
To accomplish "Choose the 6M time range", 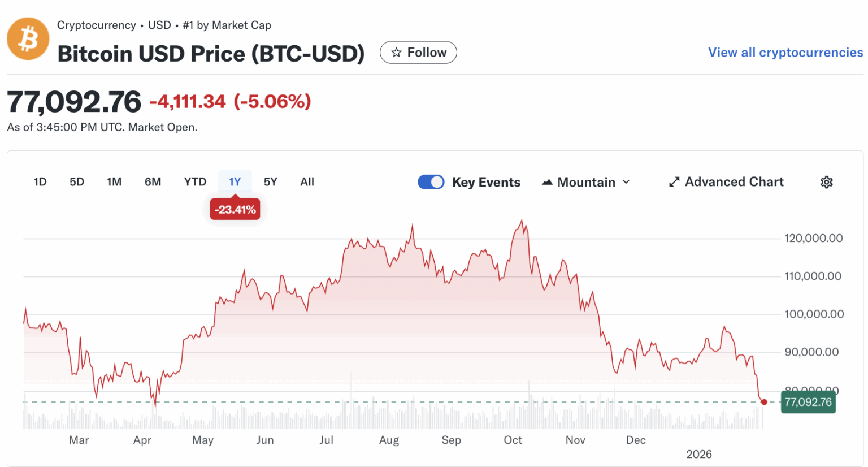I will point(153,182).
